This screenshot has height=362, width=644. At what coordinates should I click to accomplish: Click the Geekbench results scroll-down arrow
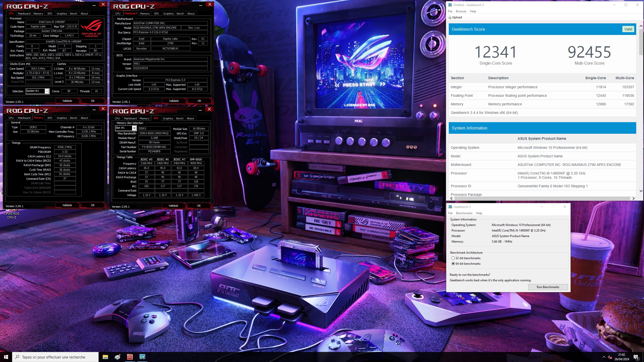coord(641,191)
